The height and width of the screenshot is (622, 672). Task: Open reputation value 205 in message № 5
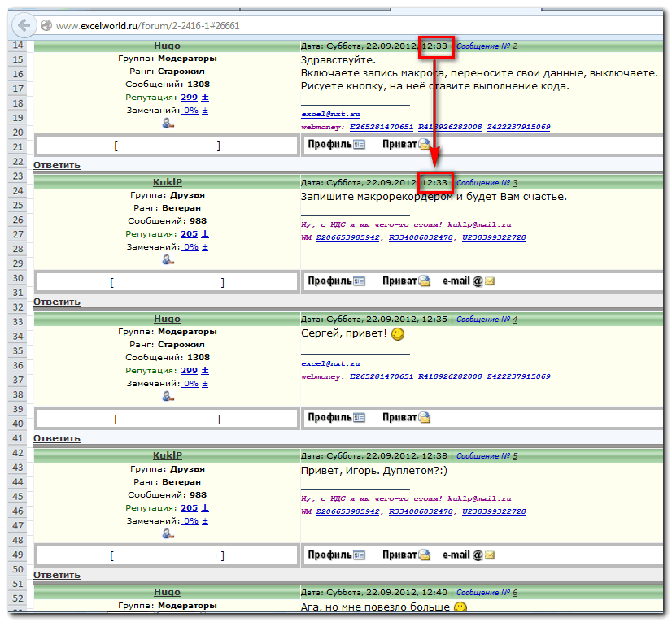click(x=189, y=508)
